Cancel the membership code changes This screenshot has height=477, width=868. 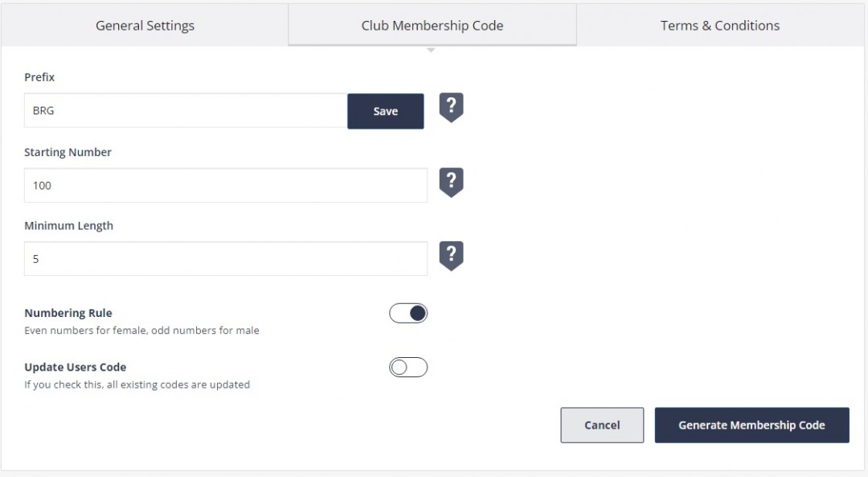pyautogui.click(x=602, y=426)
